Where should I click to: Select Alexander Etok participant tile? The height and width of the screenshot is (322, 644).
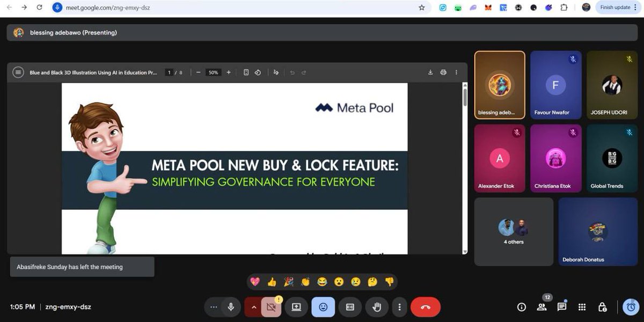click(x=500, y=158)
